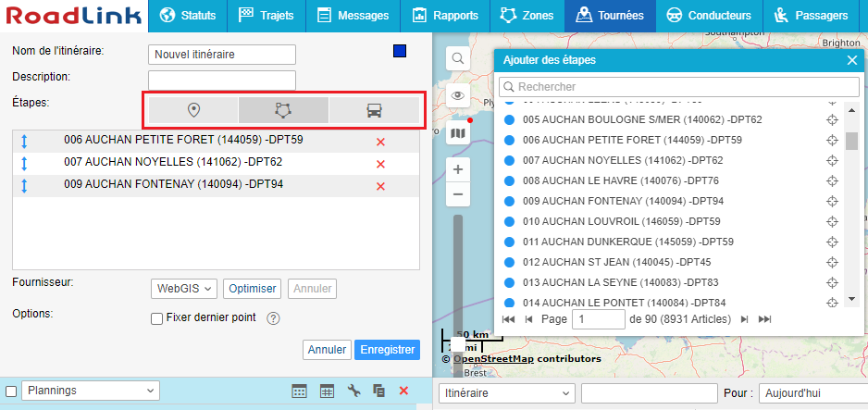Go to next page of articles
Image resolution: width=868 pixels, height=410 pixels.
pyautogui.click(x=745, y=319)
